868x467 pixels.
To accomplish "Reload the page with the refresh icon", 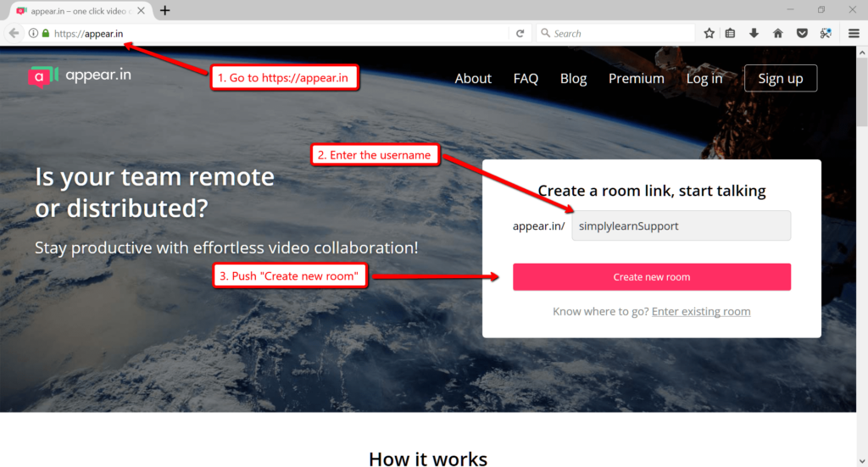I will (x=520, y=33).
